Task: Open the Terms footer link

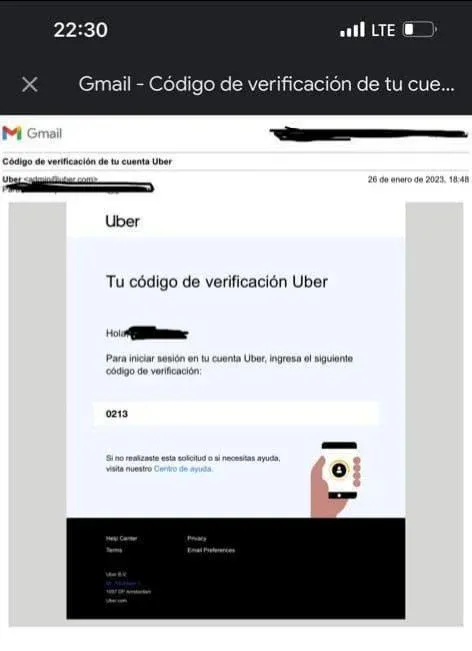Action: point(114,550)
